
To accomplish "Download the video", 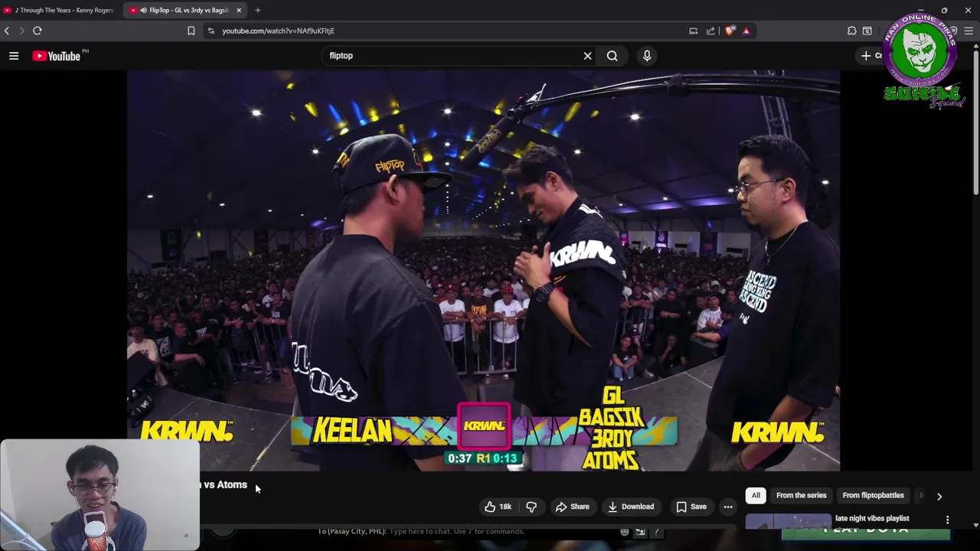I will point(630,507).
